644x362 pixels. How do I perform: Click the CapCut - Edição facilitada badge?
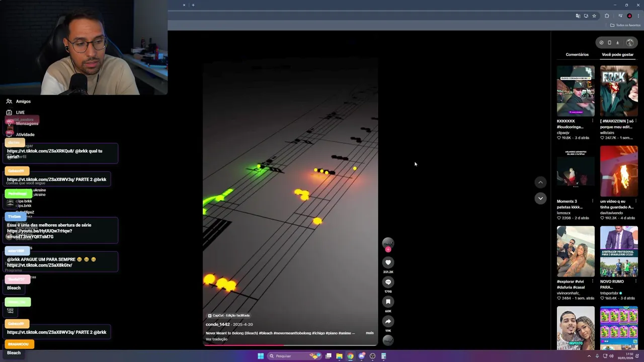[x=229, y=315]
